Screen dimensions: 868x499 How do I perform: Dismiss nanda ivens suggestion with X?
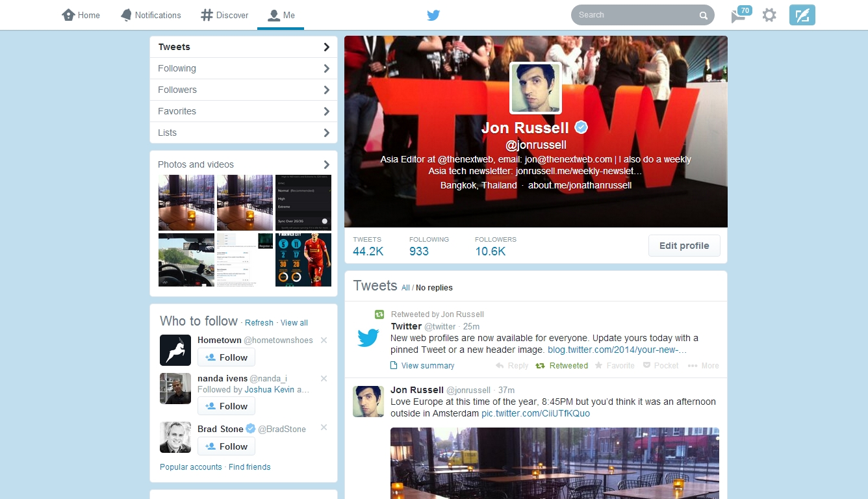[x=324, y=379]
